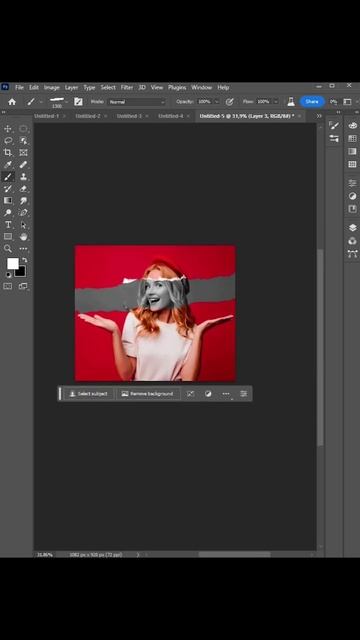Open the Edit menu

34,87
